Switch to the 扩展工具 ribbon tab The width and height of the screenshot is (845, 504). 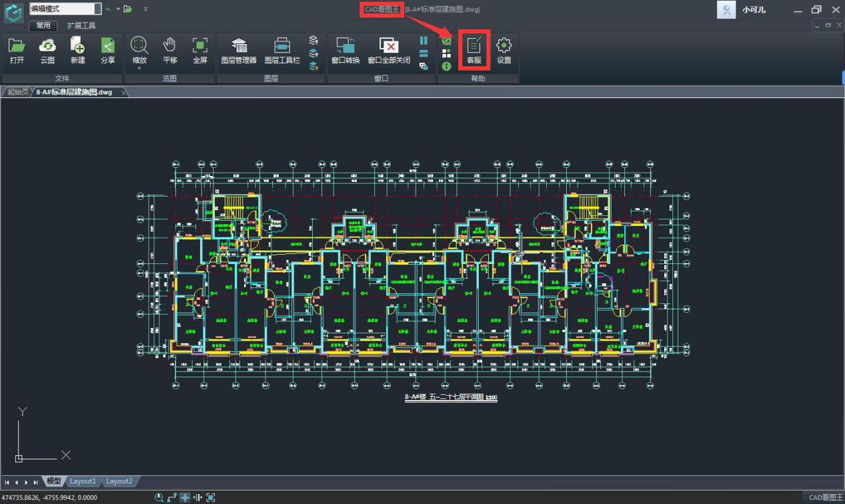[81, 25]
